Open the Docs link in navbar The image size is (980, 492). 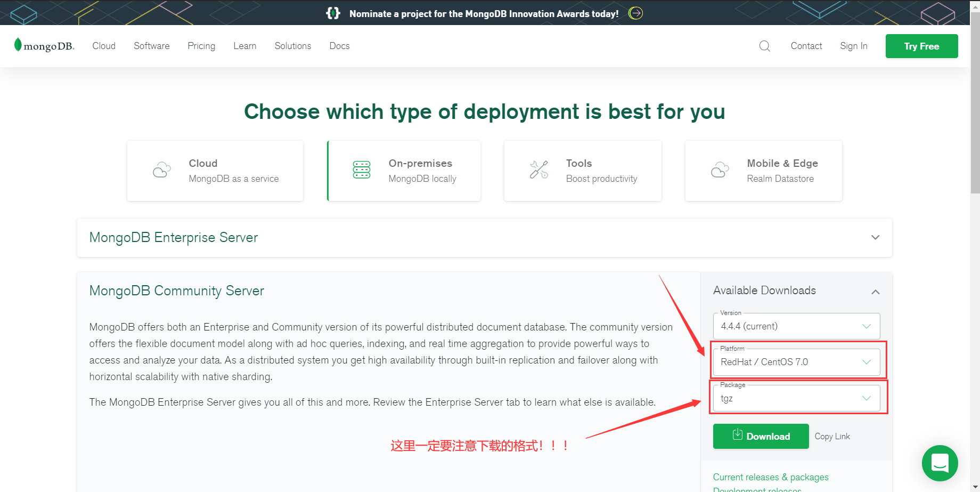coord(339,46)
